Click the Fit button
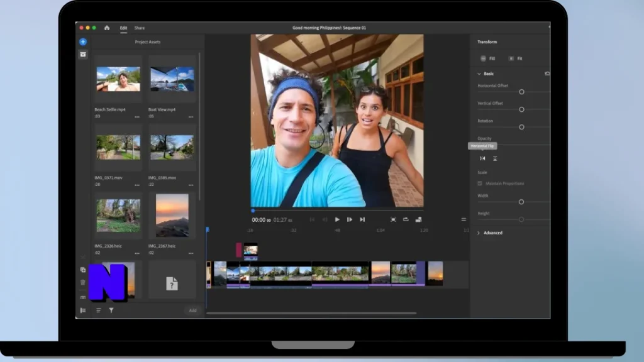This screenshot has width=644, height=362. [x=516, y=58]
